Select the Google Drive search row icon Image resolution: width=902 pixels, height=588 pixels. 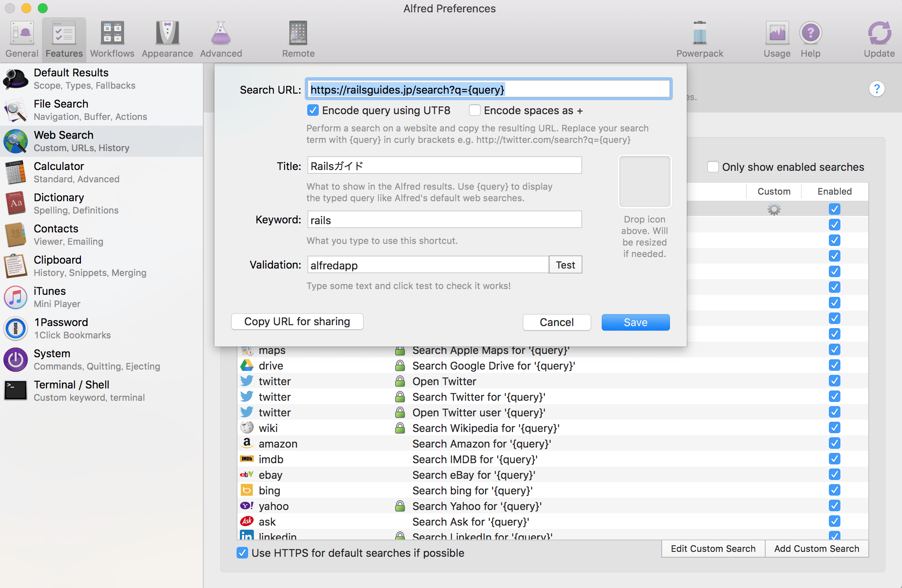247,365
